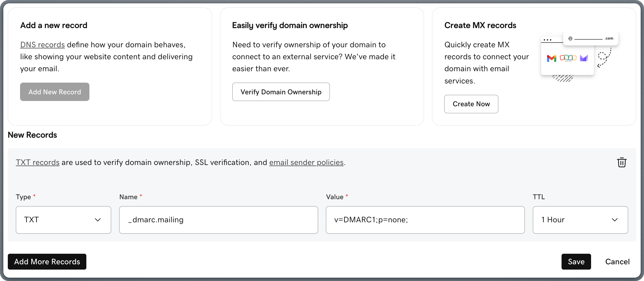The image size is (644, 281).
Task: Select the Name field containing _dmarc.mailing
Action: [x=218, y=220]
